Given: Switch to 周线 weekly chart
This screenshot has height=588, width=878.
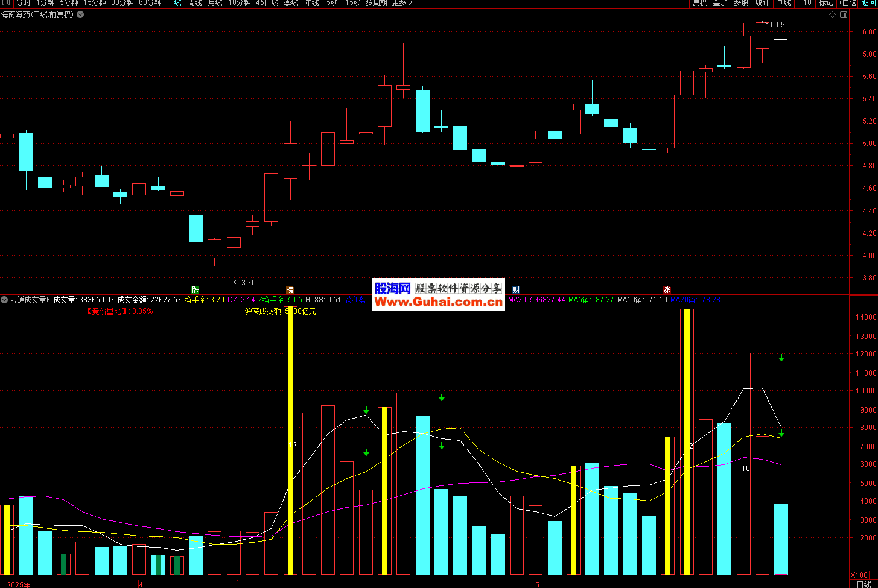Looking at the screenshot, I should 194,3.
